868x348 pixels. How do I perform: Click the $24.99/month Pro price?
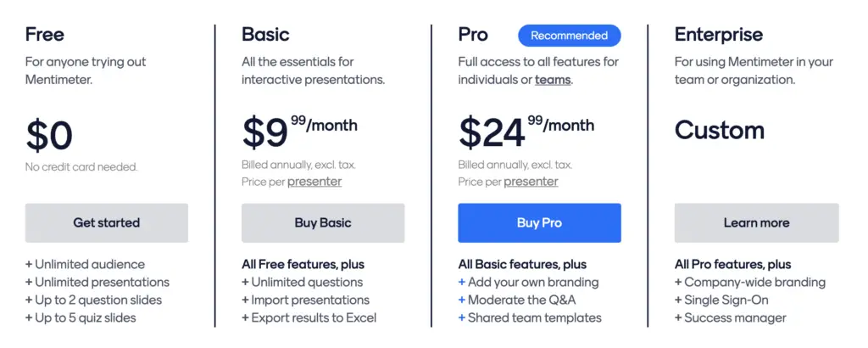click(x=526, y=132)
